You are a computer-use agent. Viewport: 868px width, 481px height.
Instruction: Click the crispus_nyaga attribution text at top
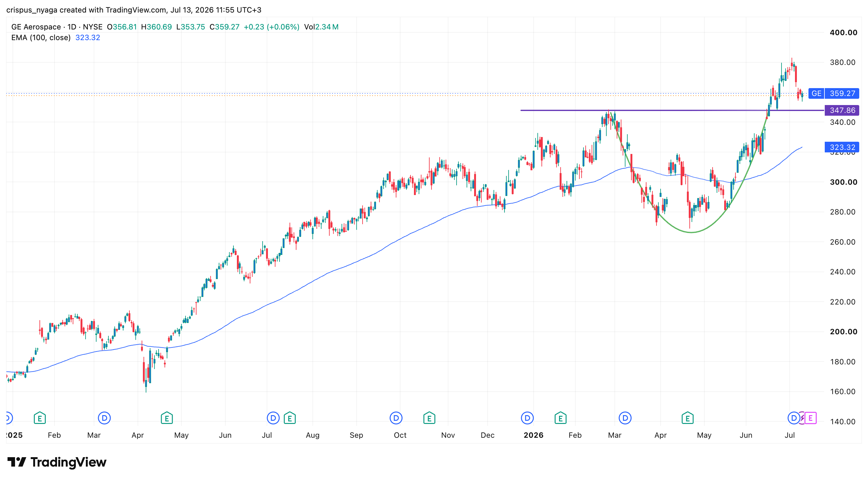pyautogui.click(x=134, y=10)
